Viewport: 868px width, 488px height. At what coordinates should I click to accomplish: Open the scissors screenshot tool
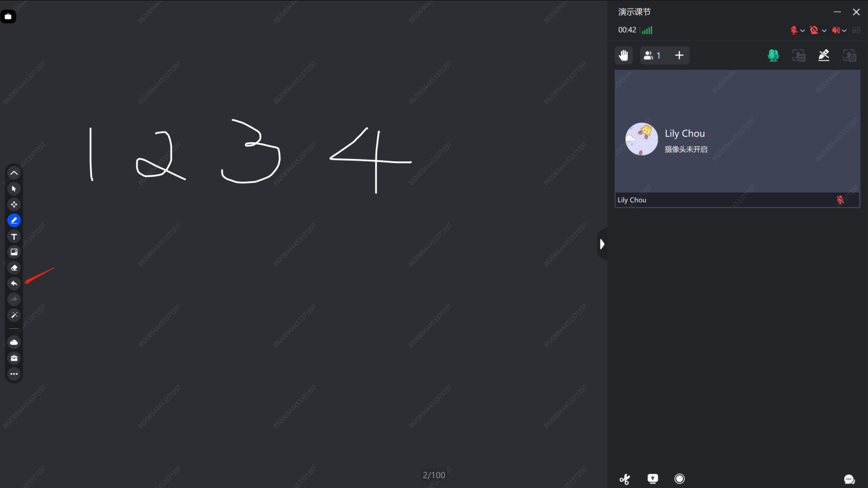tap(624, 479)
